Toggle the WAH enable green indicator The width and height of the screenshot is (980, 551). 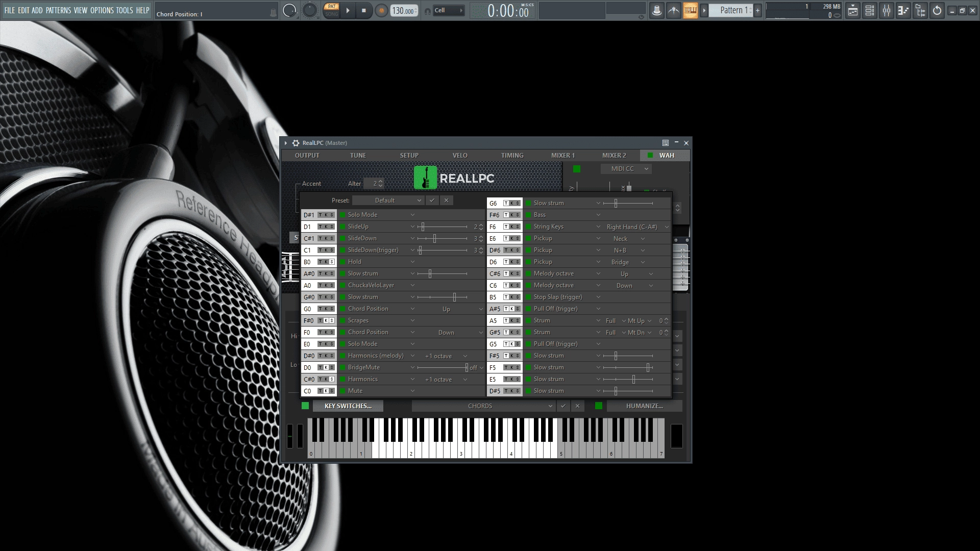click(650, 155)
